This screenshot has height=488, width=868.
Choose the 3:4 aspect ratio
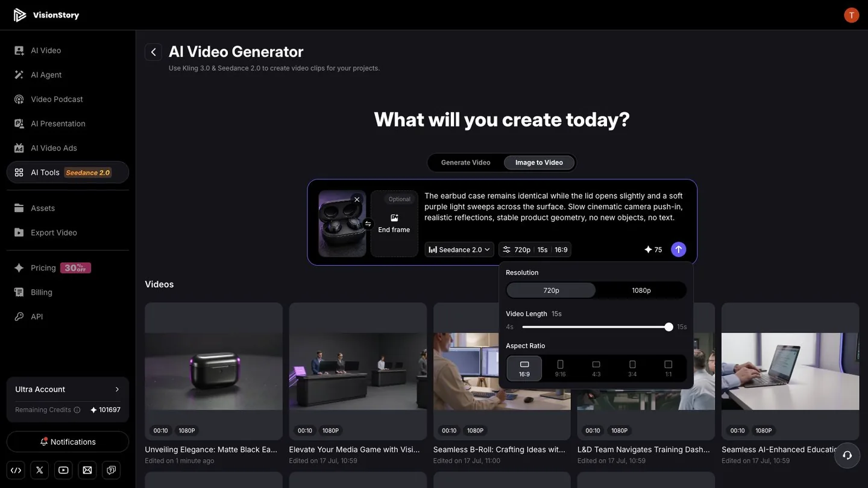632,369
